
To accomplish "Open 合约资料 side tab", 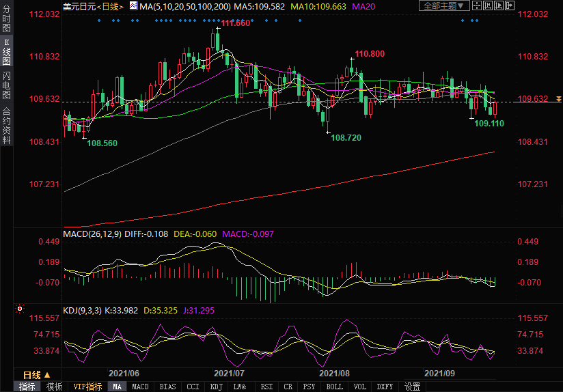I will coord(6,126).
